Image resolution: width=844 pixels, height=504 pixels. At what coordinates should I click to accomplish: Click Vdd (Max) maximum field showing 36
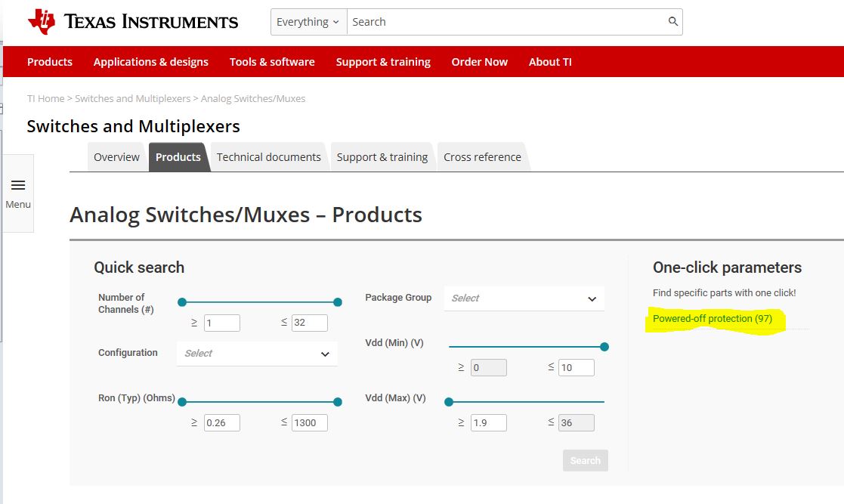[577, 422]
